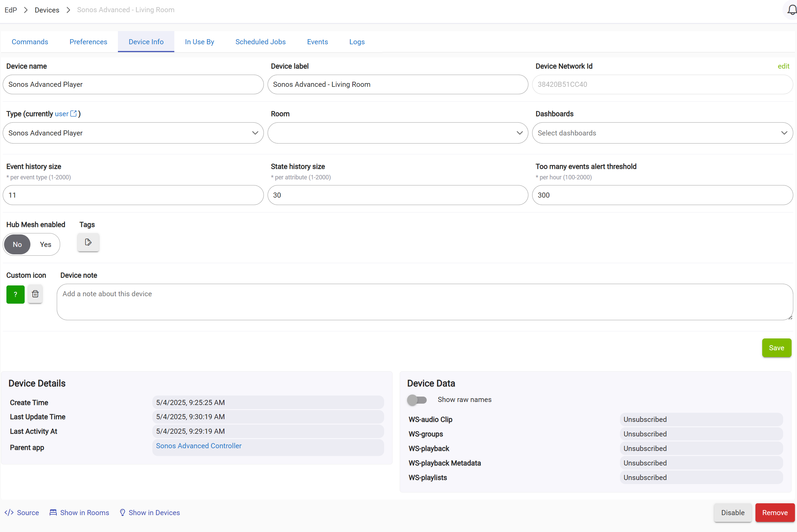This screenshot has height=532, width=797.
Task: Select the Device Info tab
Action: tap(146, 42)
